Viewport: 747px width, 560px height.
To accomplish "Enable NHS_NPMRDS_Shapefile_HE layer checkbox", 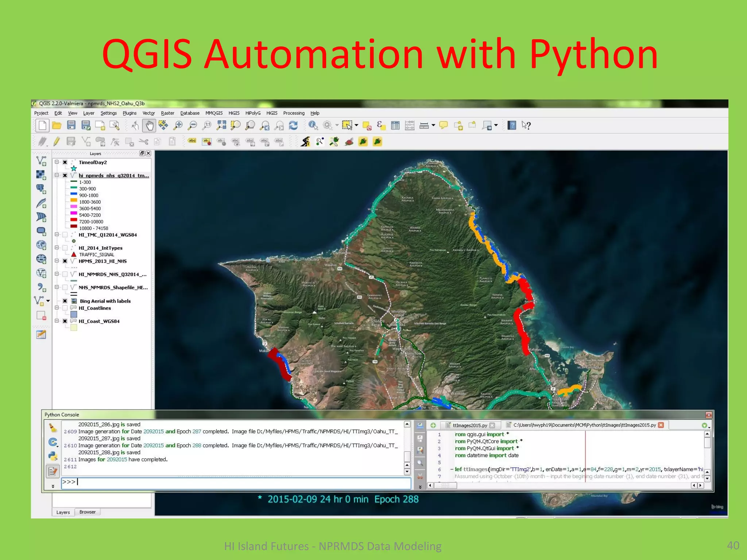I will point(65,287).
